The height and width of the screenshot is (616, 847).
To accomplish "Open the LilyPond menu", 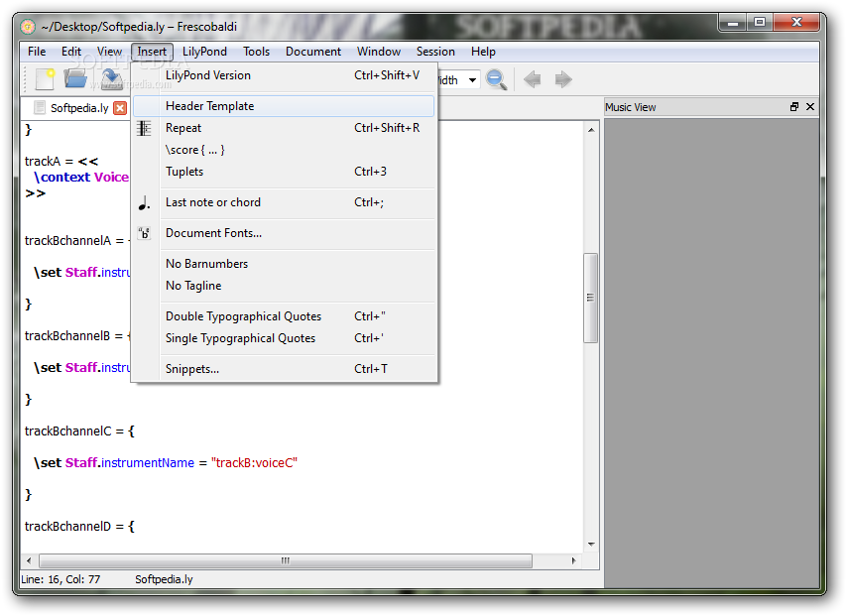I will tap(204, 52).
